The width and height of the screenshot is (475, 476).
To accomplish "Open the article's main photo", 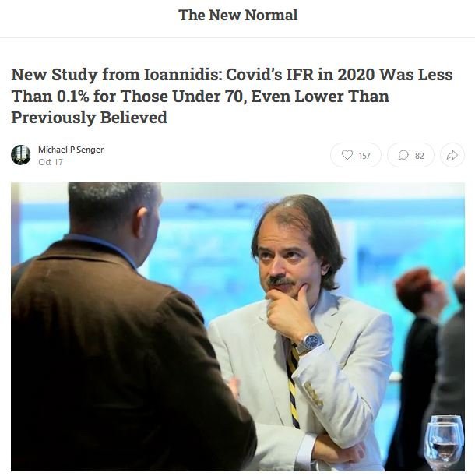I will [x=237, y=326].
